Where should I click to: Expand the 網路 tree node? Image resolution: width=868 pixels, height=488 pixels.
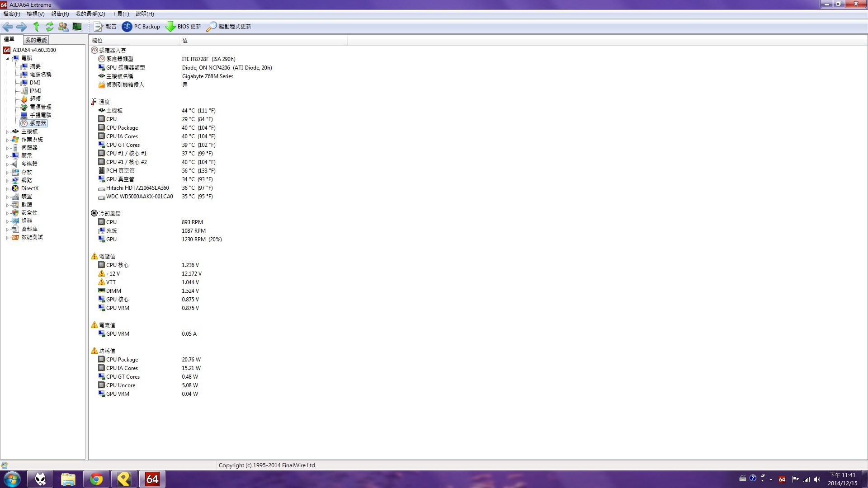click(7, 181)
